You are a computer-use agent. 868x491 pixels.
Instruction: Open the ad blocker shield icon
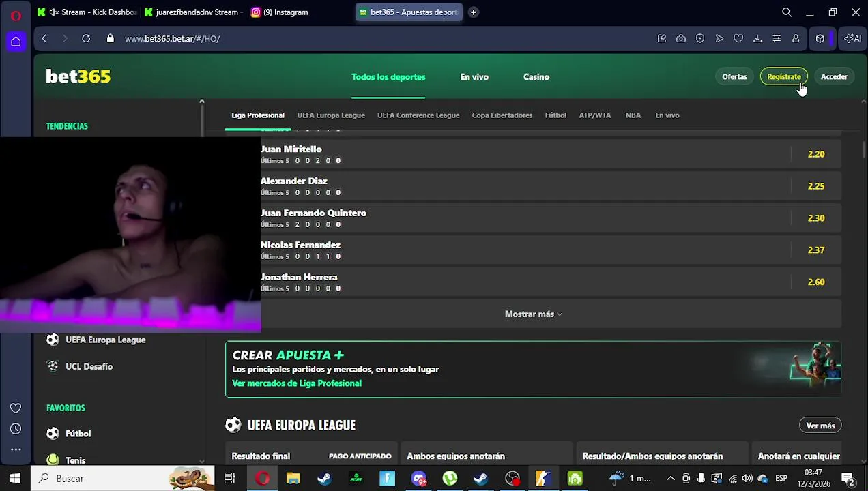700,39
